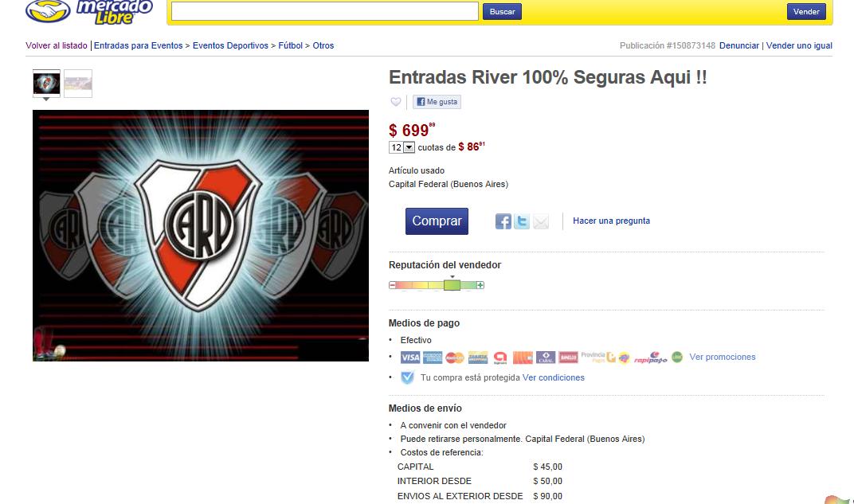
Task: Click the Buscar search button
Action: tap(502, 11)
